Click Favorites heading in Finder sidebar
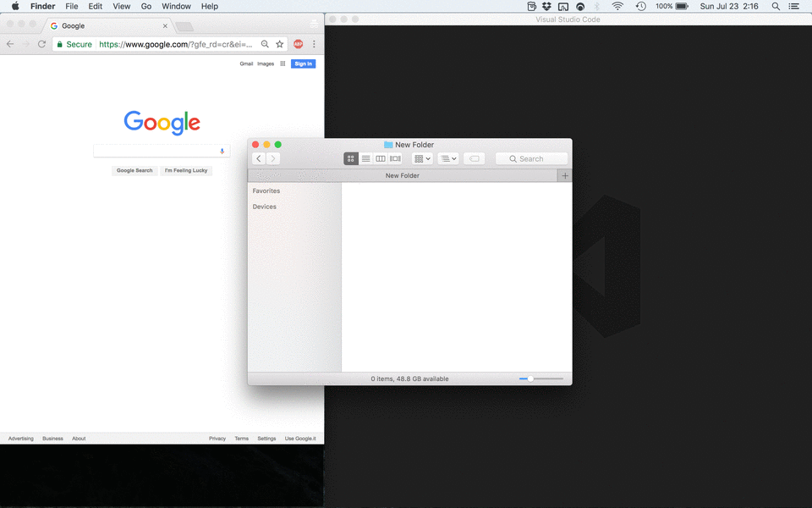Image resolution: width=812 pixels, height=508 pixels. point(266,190)
